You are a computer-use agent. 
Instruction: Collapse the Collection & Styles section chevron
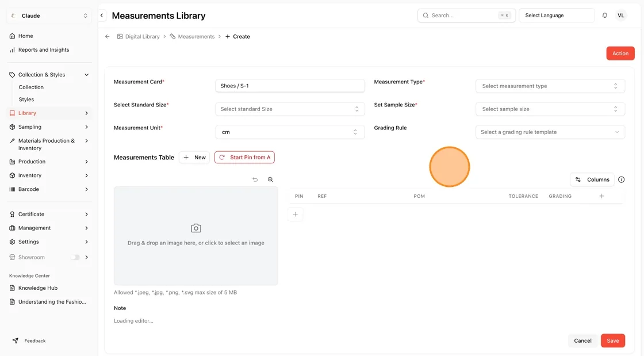tap(87, 75)
